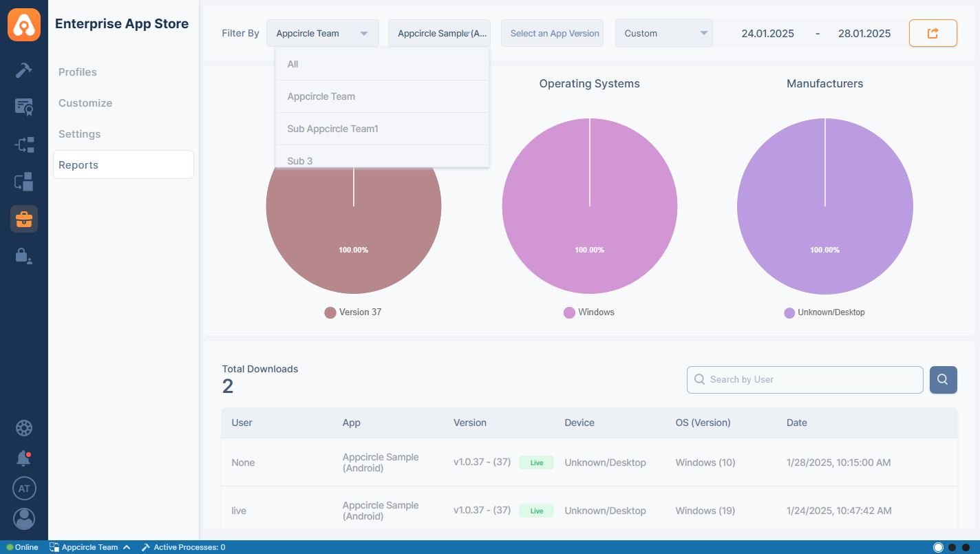
Task: Click the Manufacturers pie chart
Action: [825, 206]
